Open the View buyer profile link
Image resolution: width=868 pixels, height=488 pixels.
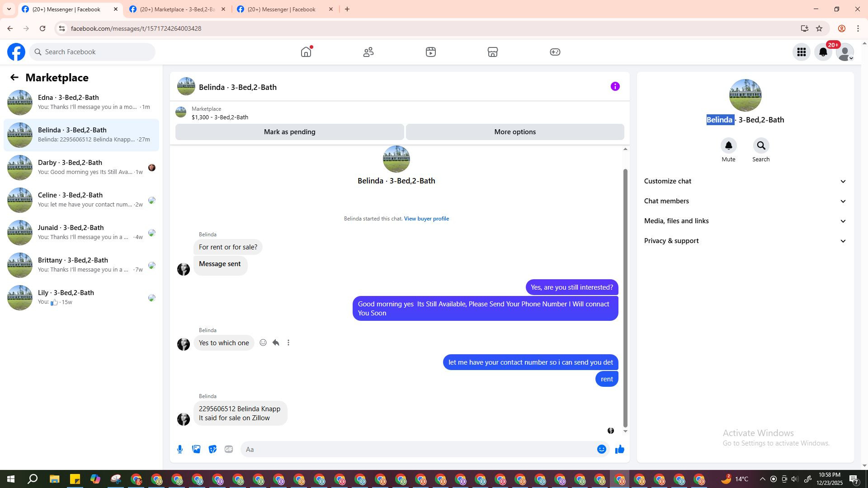pos(426,219)
